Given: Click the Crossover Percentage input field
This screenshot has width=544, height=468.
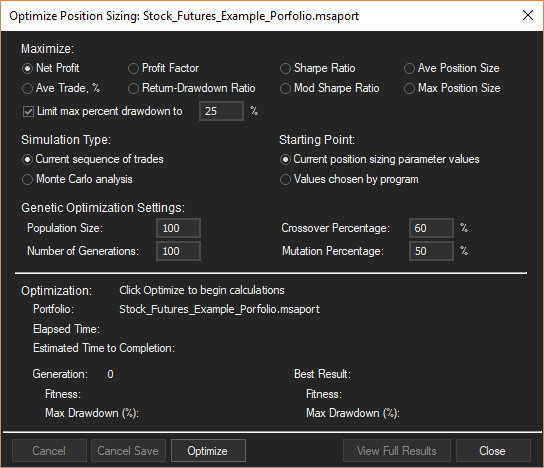Looking at the screenshot, I should tap(431, 228).
